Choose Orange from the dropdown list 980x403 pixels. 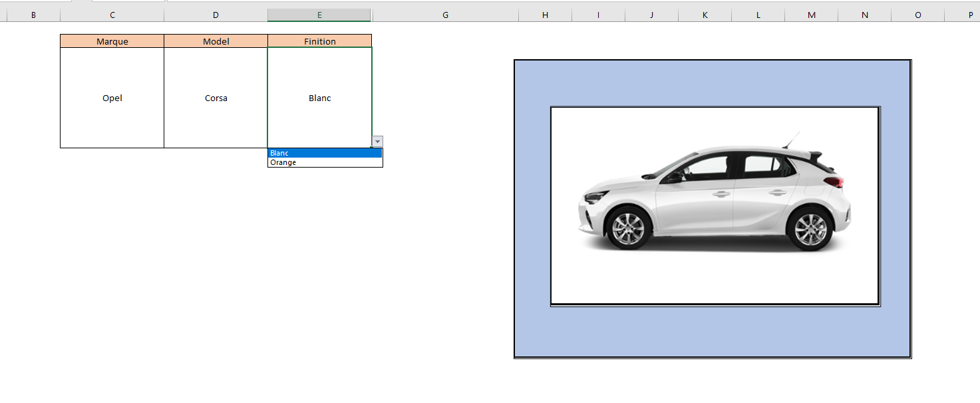pyautogui.click(x=325, y=162)
